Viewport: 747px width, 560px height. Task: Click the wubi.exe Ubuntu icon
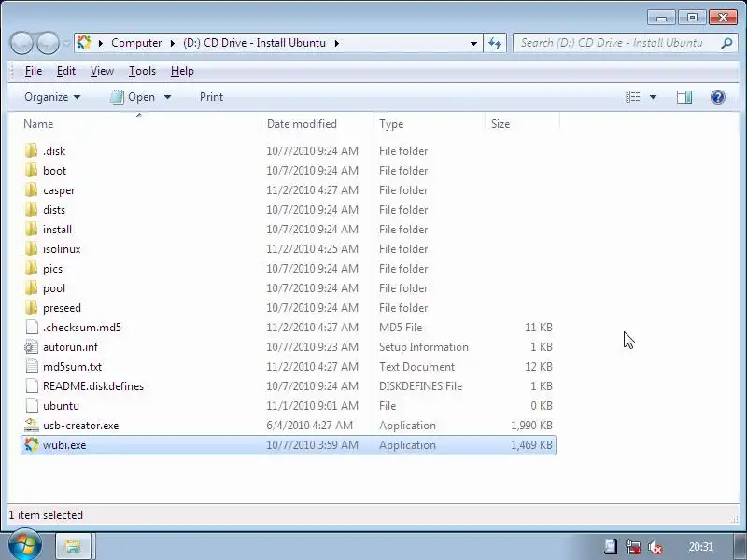pos(32,445)
